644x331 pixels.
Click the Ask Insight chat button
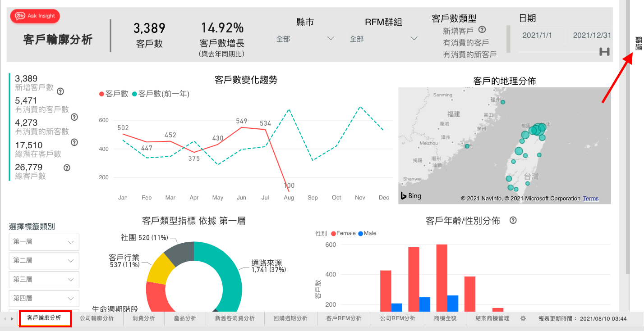35,16
